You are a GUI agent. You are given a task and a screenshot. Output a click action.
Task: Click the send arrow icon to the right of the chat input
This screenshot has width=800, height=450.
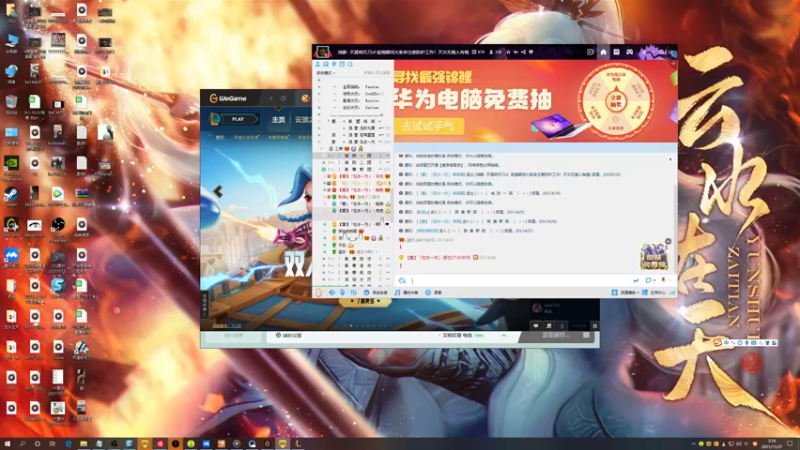tap(636, 280)
